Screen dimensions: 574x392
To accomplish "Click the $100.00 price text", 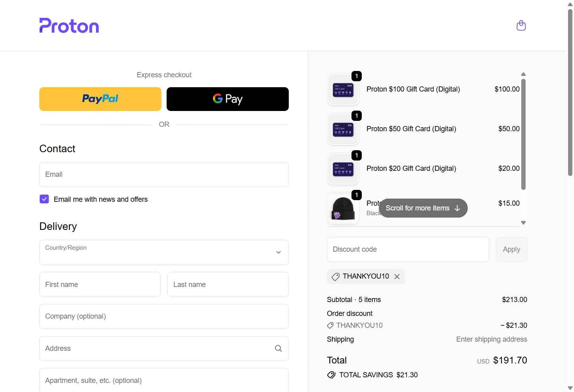I will coord(507,89).
